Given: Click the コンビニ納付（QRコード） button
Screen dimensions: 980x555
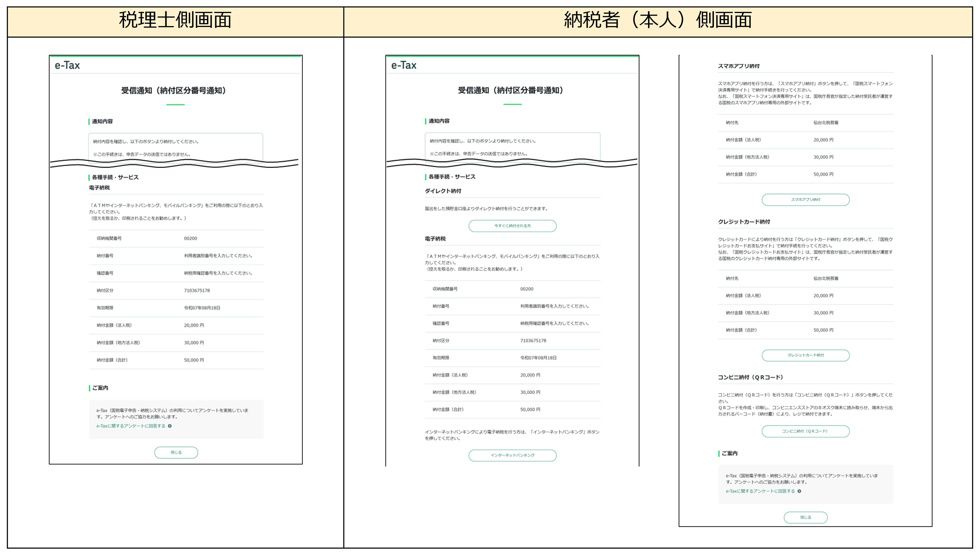Looking at the screenshot, I should pyautogui.click(x=806, y=432).
